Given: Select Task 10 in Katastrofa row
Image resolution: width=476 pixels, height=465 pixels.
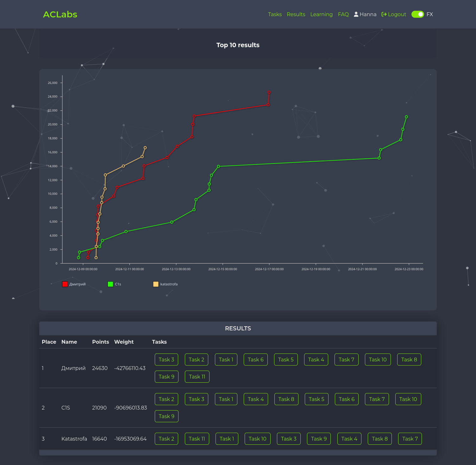Looking at the screenshot, I should click(257, 439).
